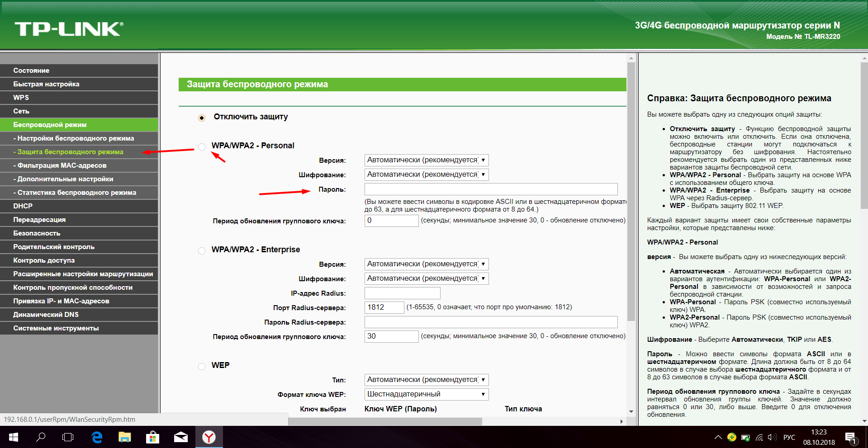This screenshot has width=868, height=448.
Task: Open the 'Шифрование' dropdown under WPA/WPA2 - Enterprise
Action: (427, 278)
